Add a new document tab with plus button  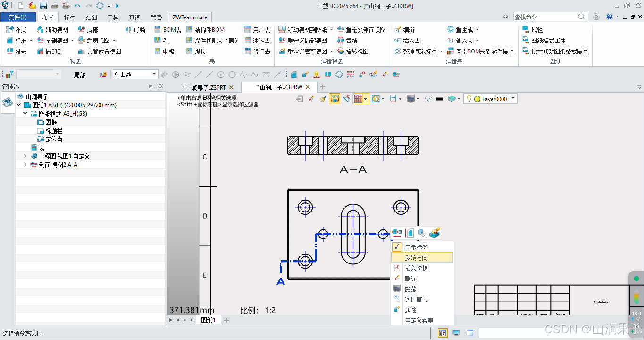[x=323, y=87]
